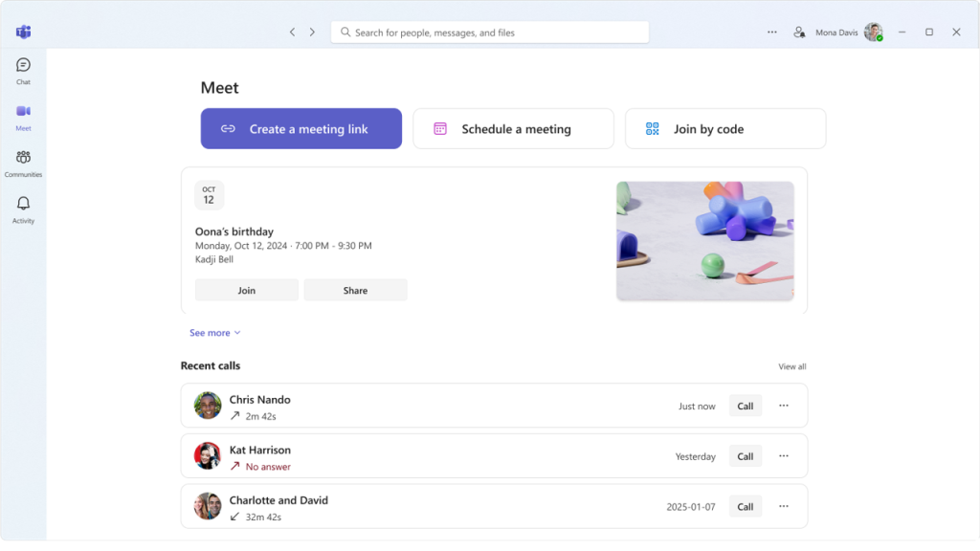Open the people icon next to Mona Davis

click(x=799, y=33)
